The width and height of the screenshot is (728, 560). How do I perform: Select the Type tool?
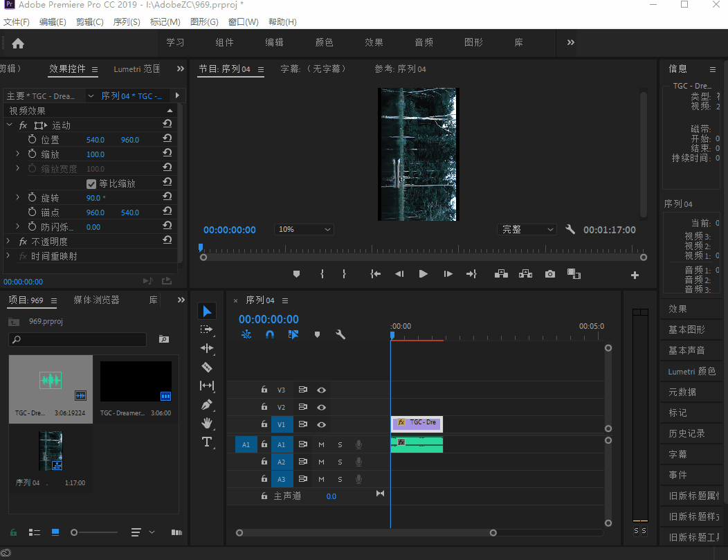click(206, 442)
